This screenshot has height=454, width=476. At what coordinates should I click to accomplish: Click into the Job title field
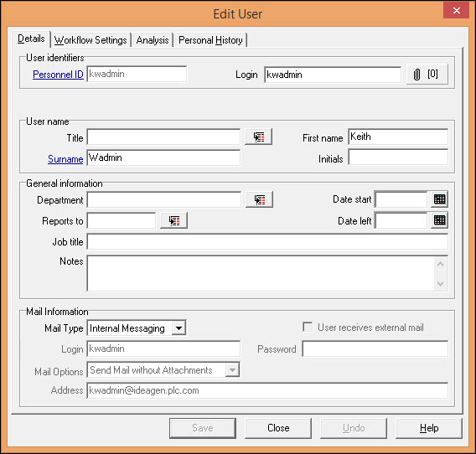[x=267, y=242]
